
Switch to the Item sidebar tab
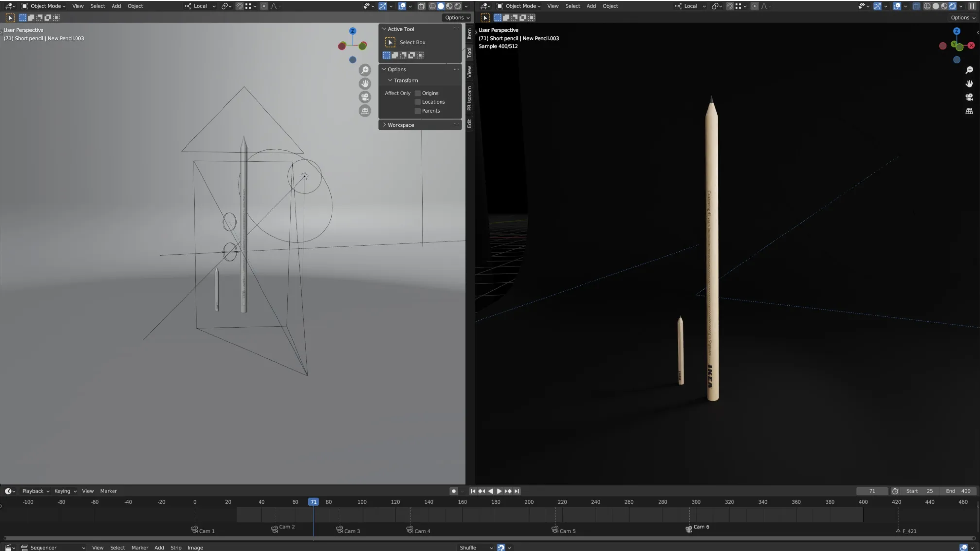tap(469, 34)
